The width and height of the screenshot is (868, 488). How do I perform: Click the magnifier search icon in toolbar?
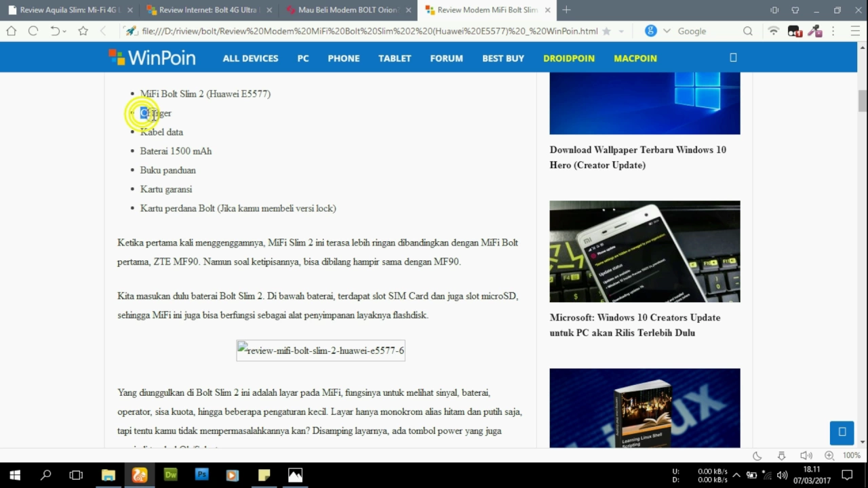click(747, 31)
